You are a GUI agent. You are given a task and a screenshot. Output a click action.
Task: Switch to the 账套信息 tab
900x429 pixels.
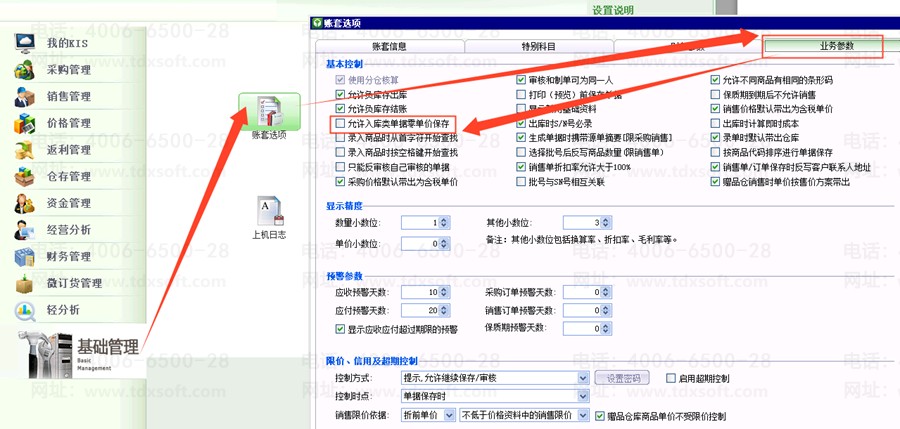click(x=389, y=46)
